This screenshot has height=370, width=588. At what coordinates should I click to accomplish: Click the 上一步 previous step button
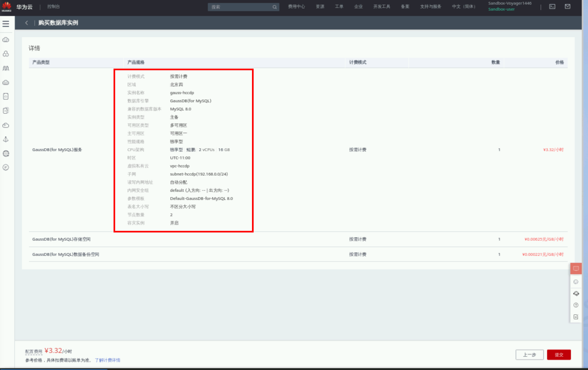coord(529,355)
